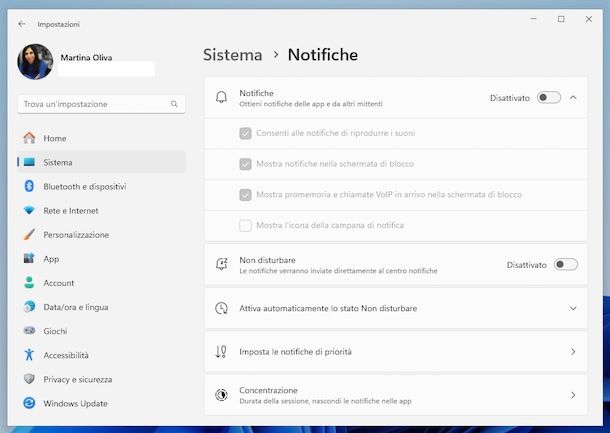Screen dimensions: 610x433
Task: Open the Windows Update icon
Action: click(x=29, y=404)
